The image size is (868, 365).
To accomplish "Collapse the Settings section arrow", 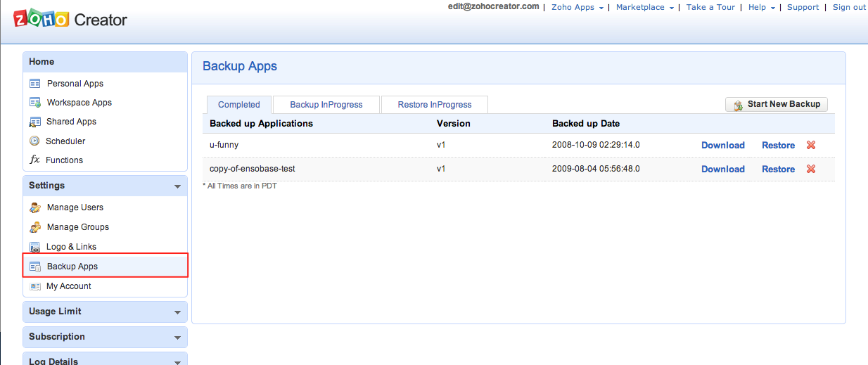I will click(177, 186).
